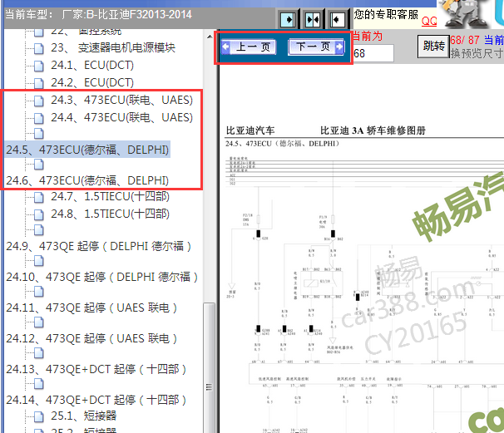504x433 pixels.
Task: Open 24.7、1.5TIECU(十四部) entry
Action: click(110, 196)
